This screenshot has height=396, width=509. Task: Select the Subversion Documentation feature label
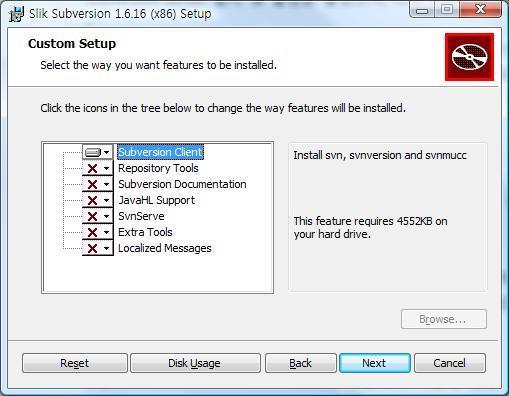(182, 184)
